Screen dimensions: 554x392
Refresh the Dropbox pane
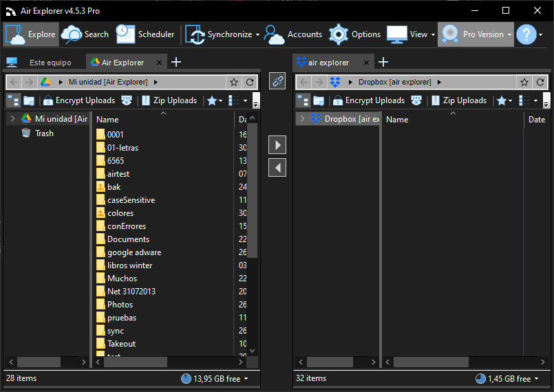[x=540, y=83]
